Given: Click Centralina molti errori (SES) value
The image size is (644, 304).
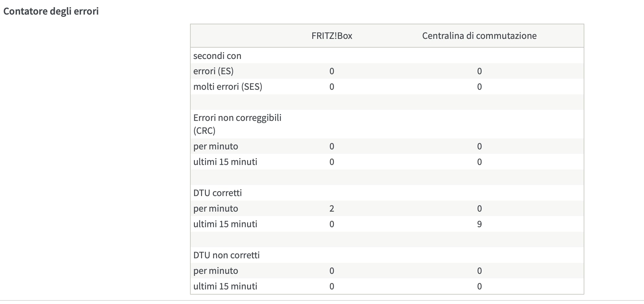Looking at the screenshot, I should point(479,87).
